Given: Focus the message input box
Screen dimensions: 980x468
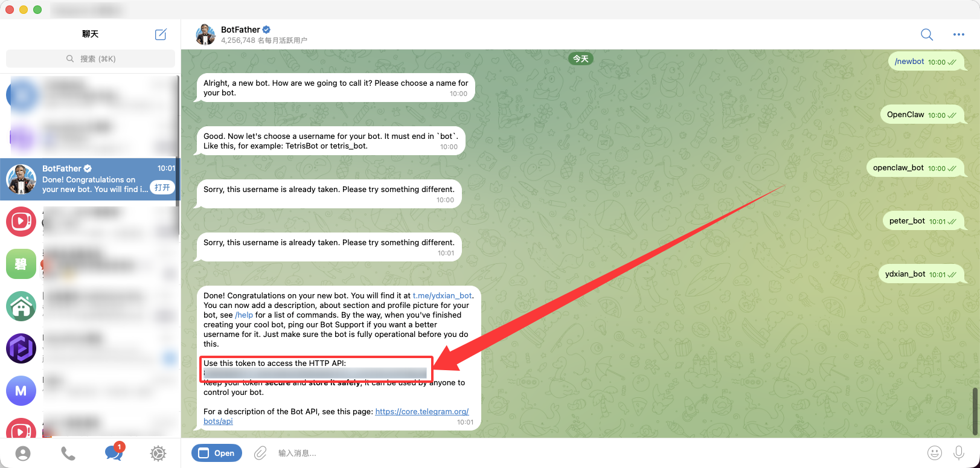Looking at the screenshot, I should coord(592,453).
